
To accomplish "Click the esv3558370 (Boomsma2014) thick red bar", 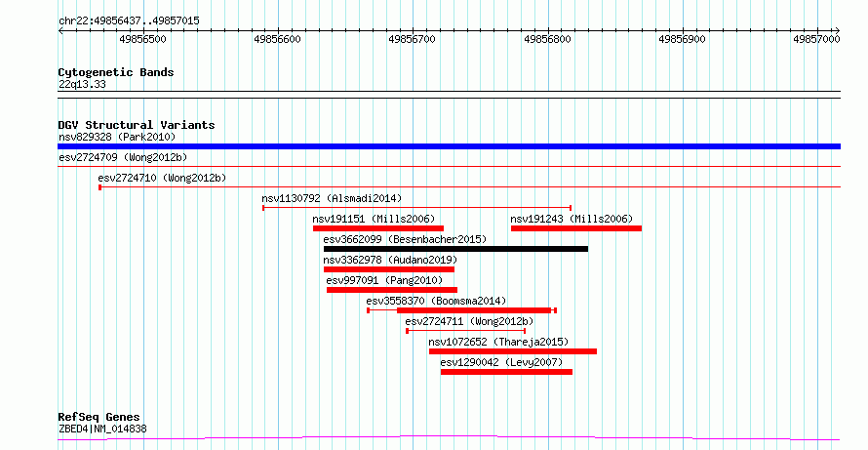I will 474,310.
